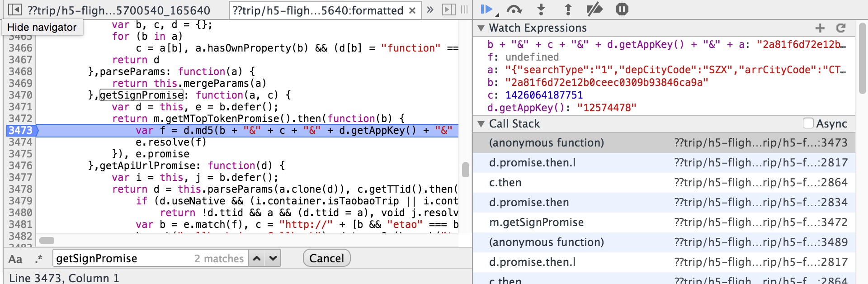Image resolution: width=868 pixels, height=284 pixels.
Task: Go to previous search match
Action: (x=257, y=258)
